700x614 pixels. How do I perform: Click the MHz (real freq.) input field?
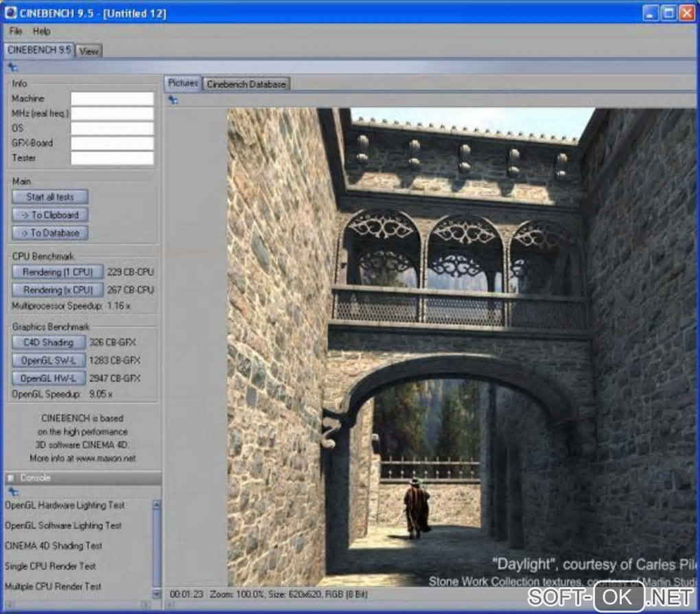tap(112, 113)
